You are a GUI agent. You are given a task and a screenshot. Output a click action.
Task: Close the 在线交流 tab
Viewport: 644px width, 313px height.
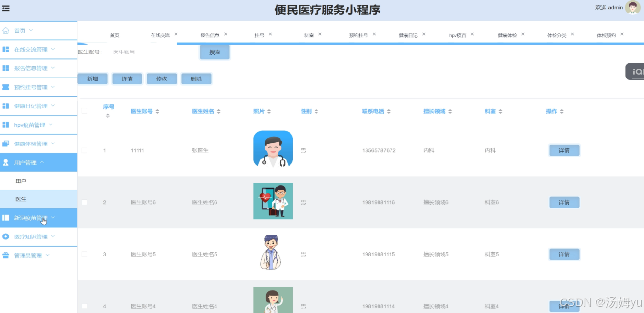point(176,34)
